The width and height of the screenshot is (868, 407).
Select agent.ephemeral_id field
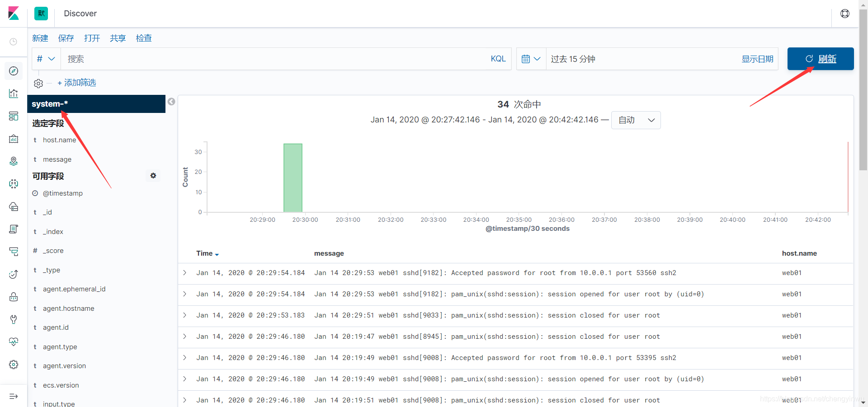pyautogui.click(x=74, y=289)
